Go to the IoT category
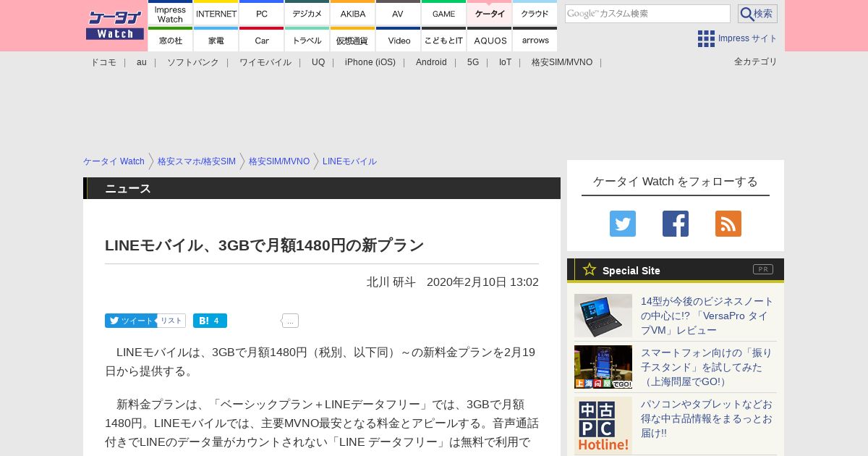 pos(505,62)
